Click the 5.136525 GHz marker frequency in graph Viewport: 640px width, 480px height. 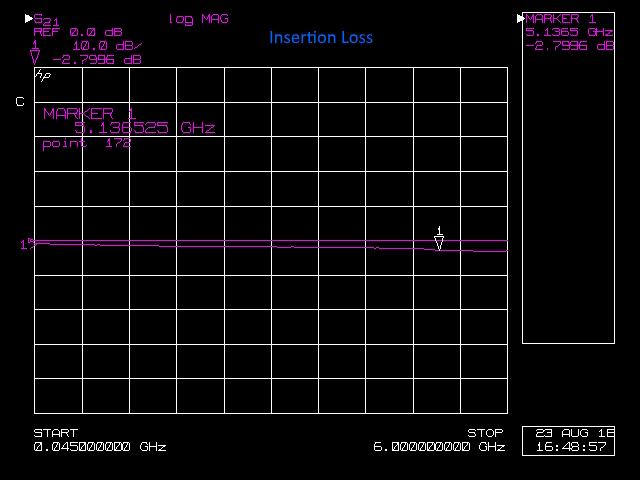click(x=144, y=128)
